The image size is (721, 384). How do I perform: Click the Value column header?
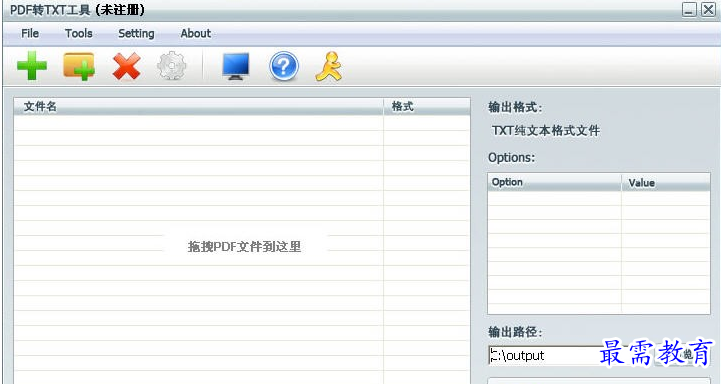click(666, 182)
